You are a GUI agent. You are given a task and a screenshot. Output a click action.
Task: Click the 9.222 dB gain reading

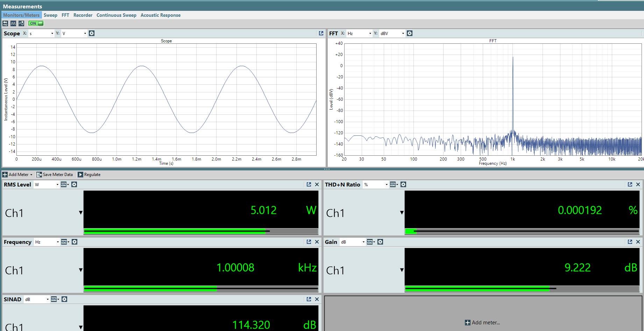point(578,267)
